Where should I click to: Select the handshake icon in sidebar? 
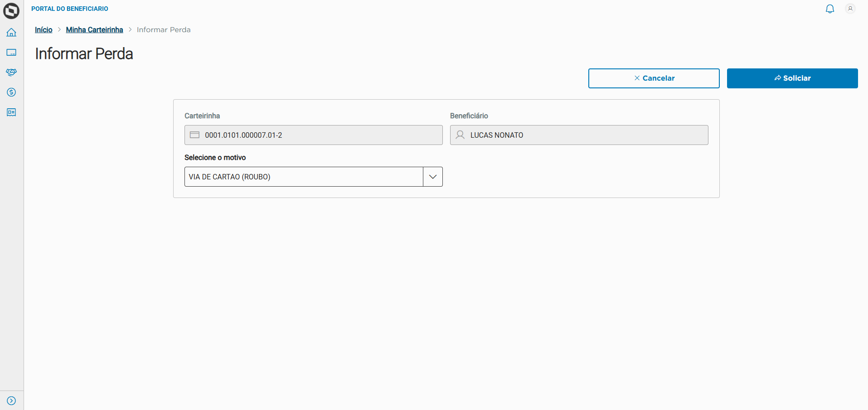tap(11, 72)
